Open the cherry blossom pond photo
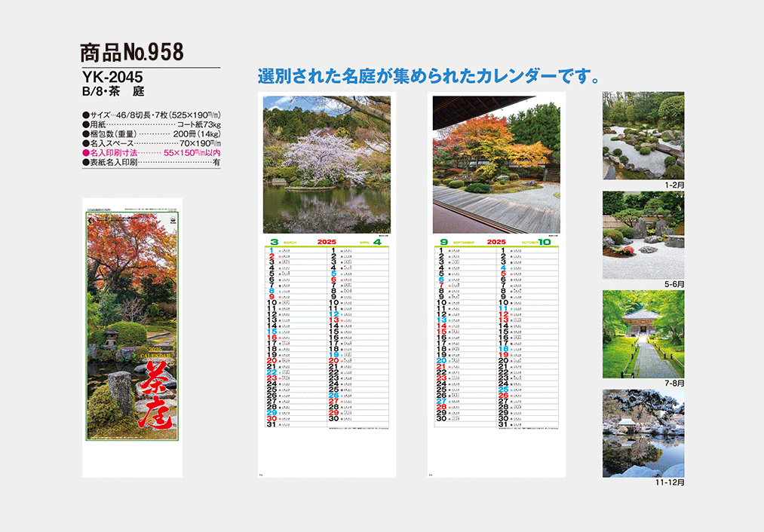Screen dimensions: 764x532 click(x=327, y=164)
